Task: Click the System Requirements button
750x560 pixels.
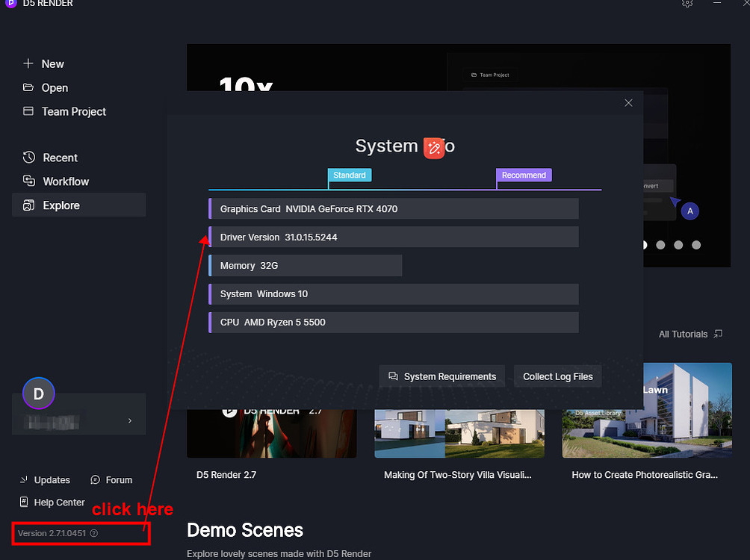Action: coord(441,376)
